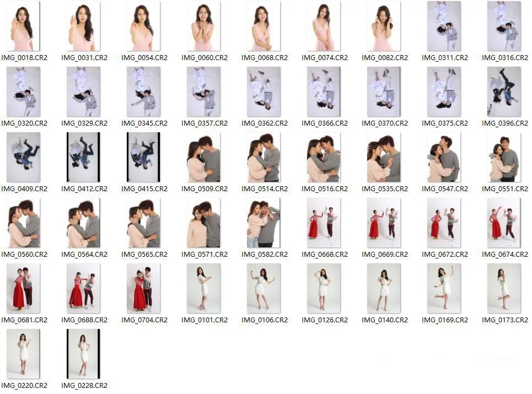Select the IMG_0396.CR2 thumbnail
Image resolution: width=532 pixels, height=394 pixels.
[x=504, y=91]
